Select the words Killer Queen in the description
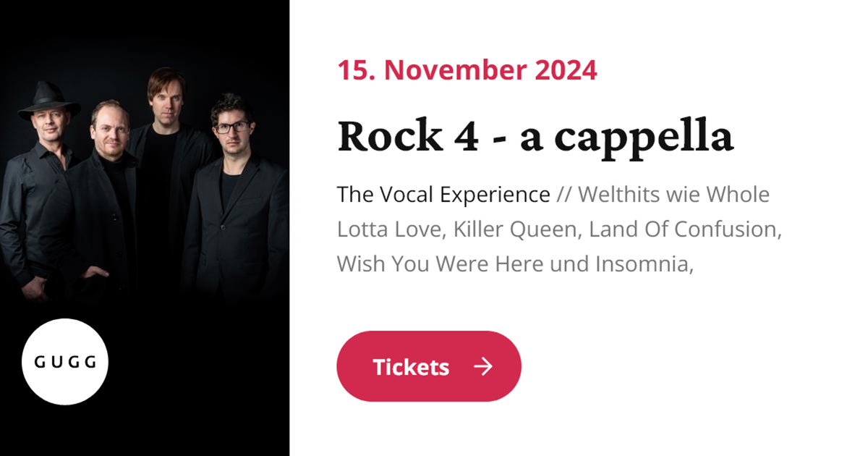Viewport: 868px width, 456px height. pyautogui.click(x=514, y=229)
